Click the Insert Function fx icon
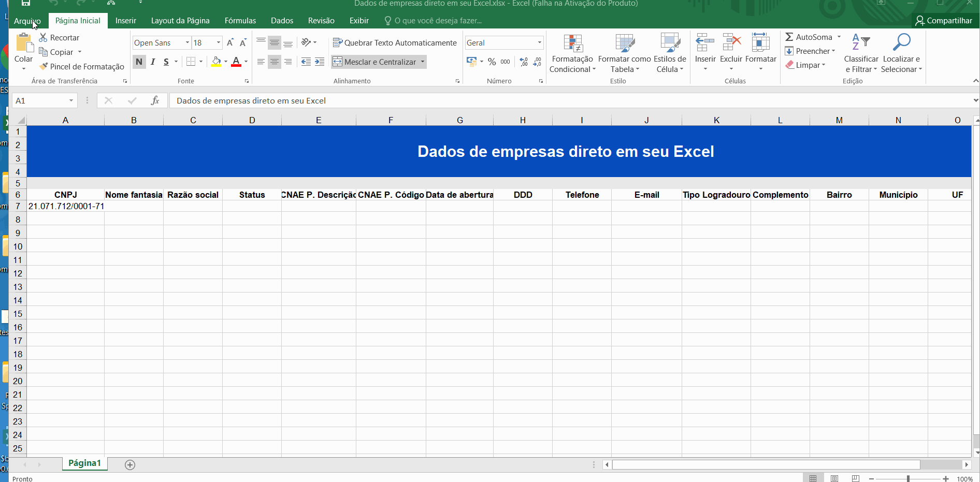The image size is (980, 482). [155, 100]
